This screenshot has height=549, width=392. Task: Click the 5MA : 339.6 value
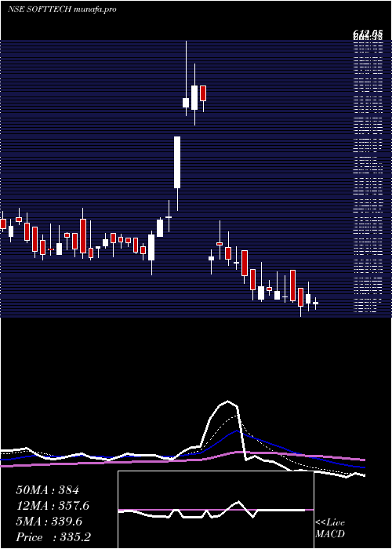49,522
